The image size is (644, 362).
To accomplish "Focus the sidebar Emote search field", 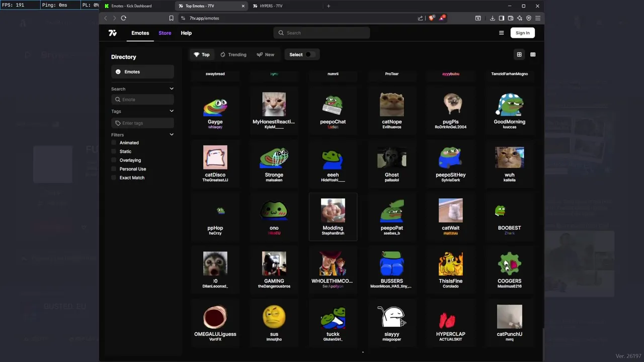I will point(142,100).
